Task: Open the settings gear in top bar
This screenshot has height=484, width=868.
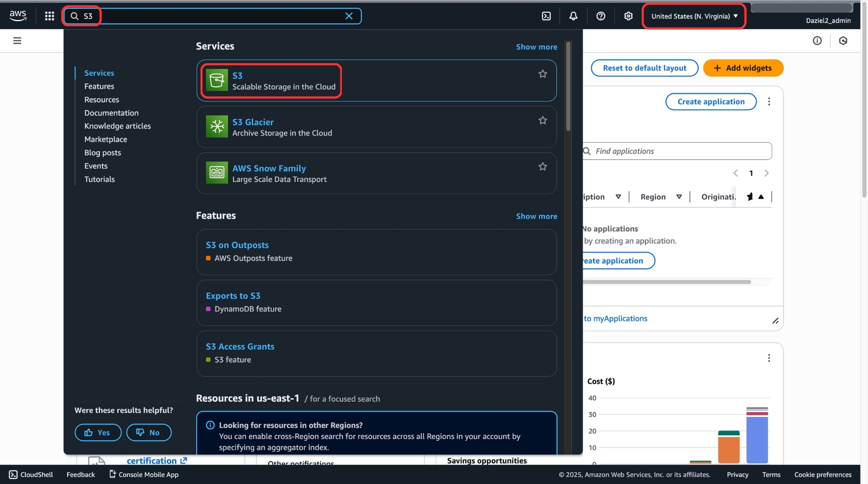Action: pyautogui.click(x=628, y=16)
